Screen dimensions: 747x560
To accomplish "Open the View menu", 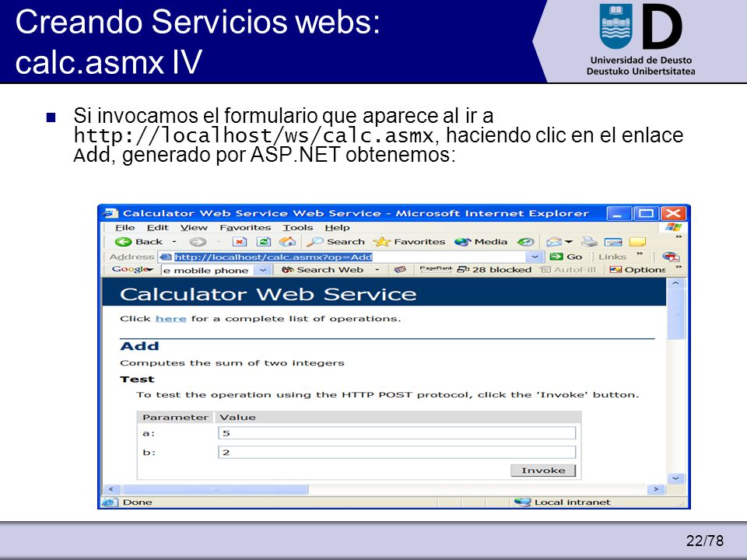I will click(194, 228).
